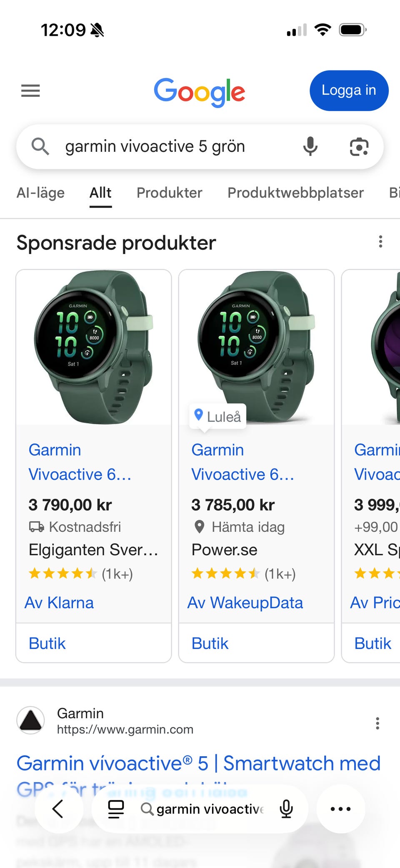Open the browser tabs overview icon

click(x=116, y=809)
